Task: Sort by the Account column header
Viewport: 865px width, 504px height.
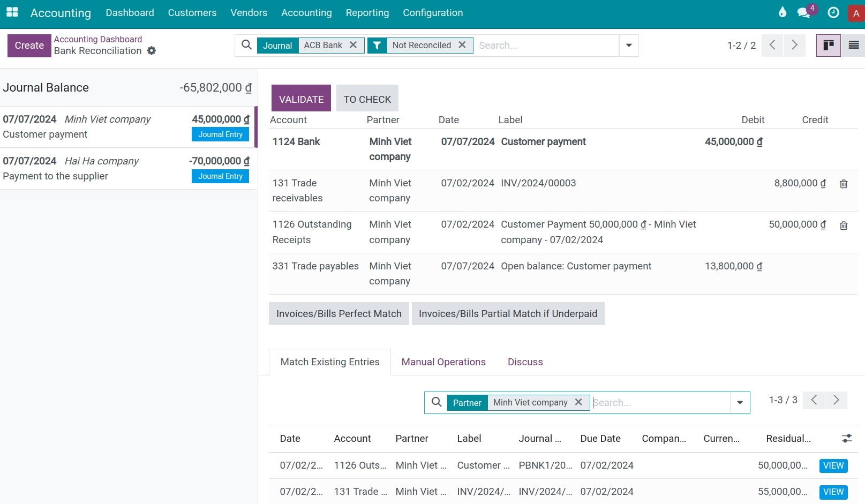Action: click(352, 439)
